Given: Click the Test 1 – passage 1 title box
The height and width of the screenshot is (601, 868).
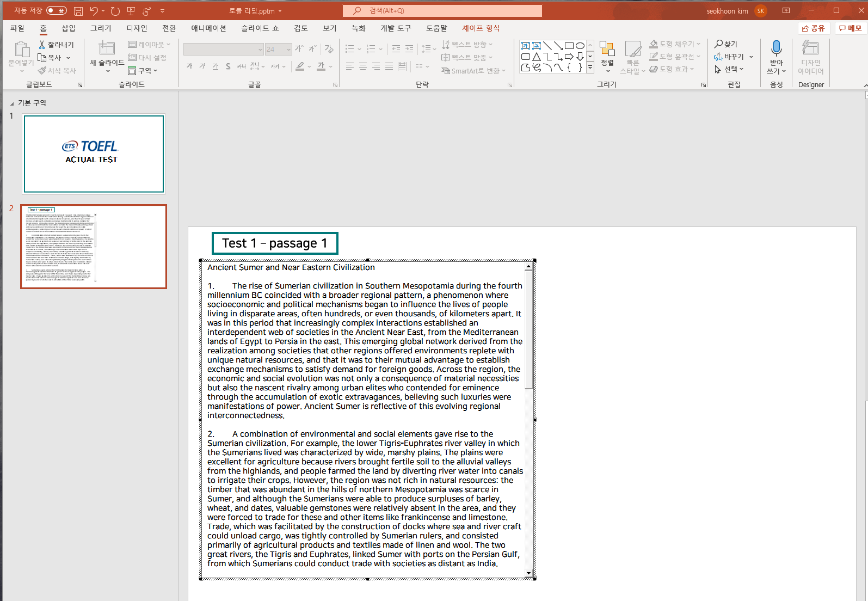Looking at the screenshot, I should coord(275,243).
